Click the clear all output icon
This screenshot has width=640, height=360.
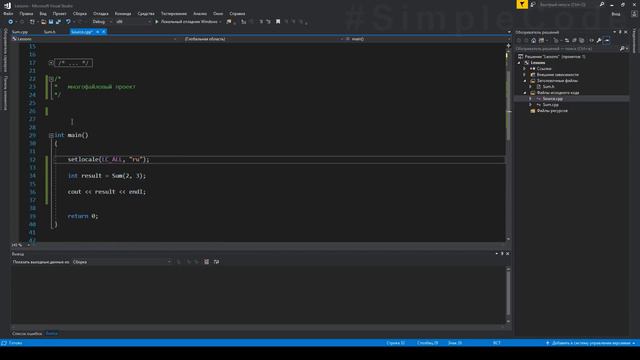[x=207, y=262]
